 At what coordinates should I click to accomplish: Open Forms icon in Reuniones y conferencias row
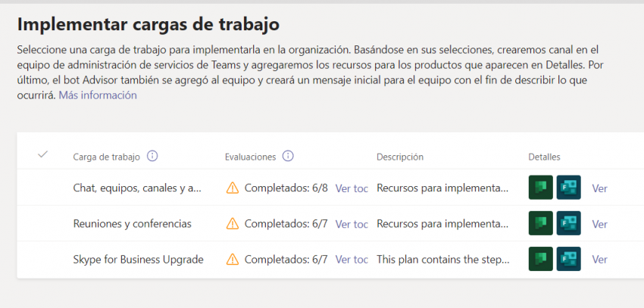click(x=569, y=223)
